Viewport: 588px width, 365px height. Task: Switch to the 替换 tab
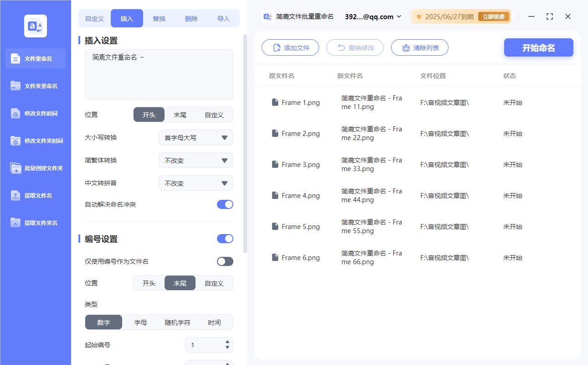click(159, 18)
